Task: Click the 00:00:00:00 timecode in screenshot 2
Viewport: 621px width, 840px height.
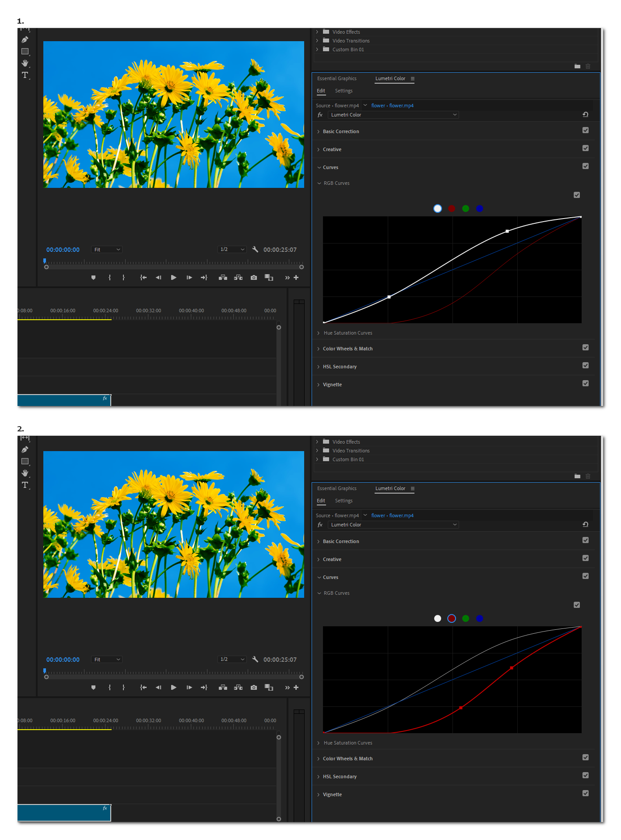Action: click(x=63, y=660)
